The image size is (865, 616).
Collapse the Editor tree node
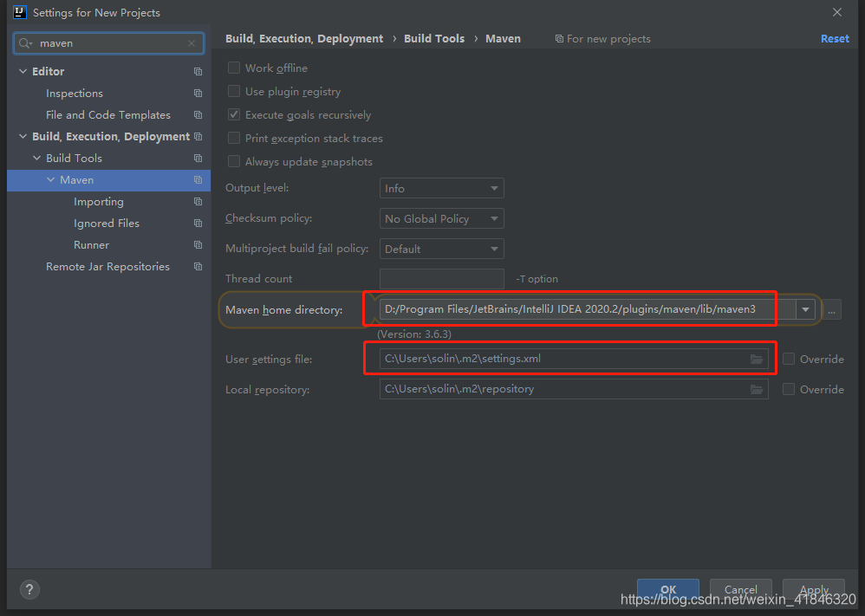(x=23, y=71)
